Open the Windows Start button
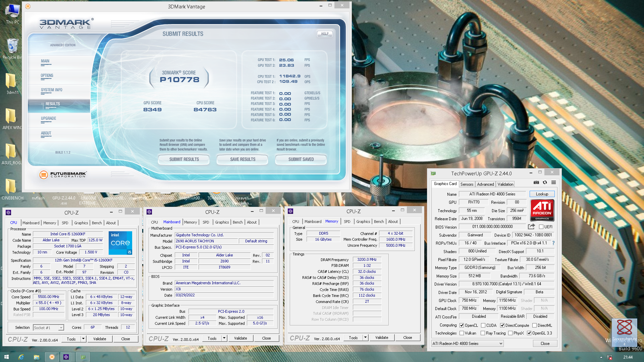The image size is (644, 362). (6, 357)
